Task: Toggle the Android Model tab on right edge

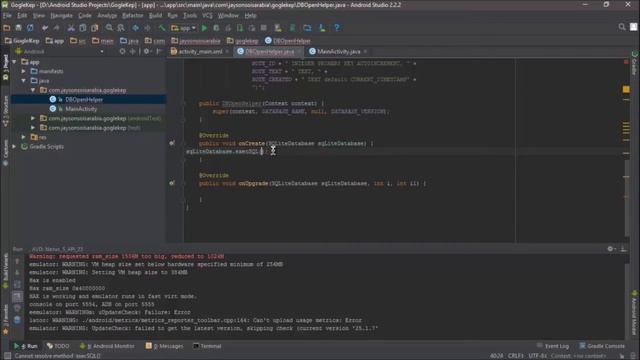Action: point(634,312)
